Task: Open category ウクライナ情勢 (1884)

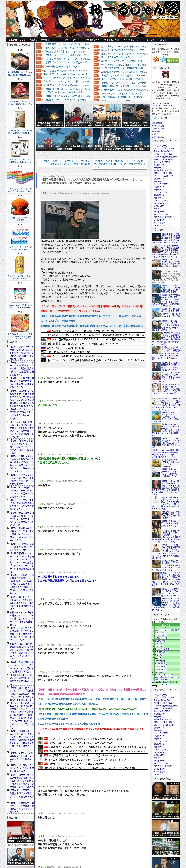Action: pos(164,148)
